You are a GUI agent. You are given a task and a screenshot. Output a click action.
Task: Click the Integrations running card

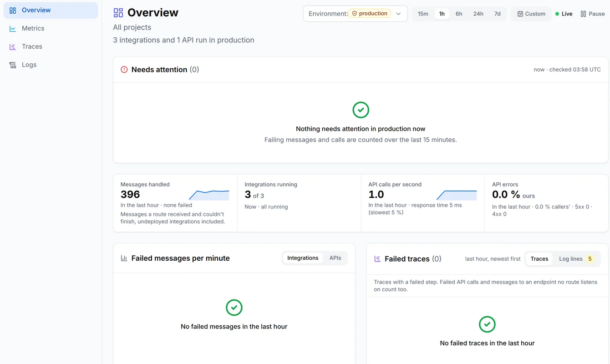(299, 203)
